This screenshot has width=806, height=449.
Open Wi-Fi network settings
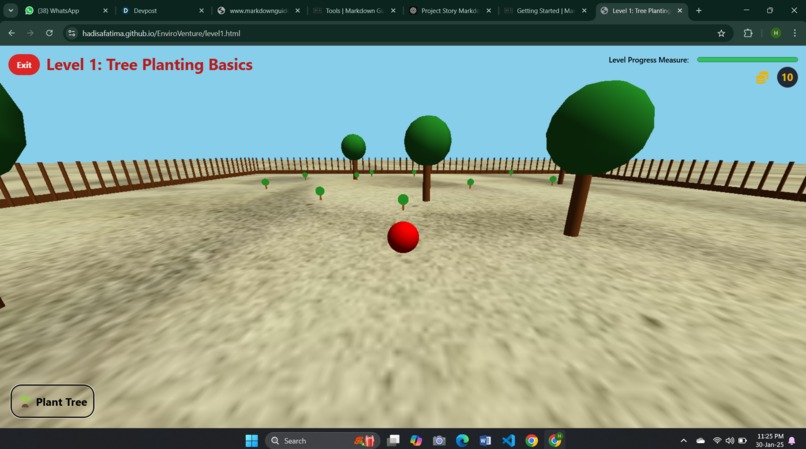[717, 441]
